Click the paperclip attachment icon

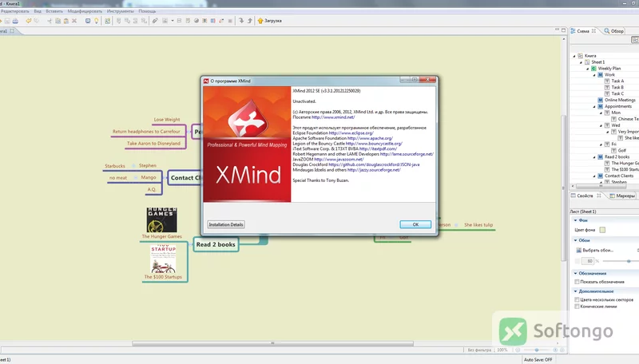(x=155, y=21)
